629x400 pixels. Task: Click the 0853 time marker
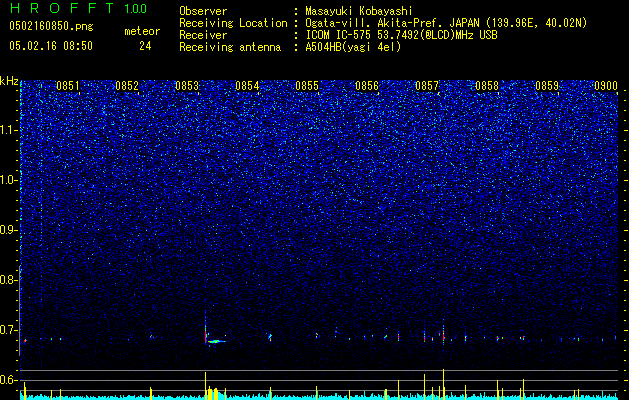(187, 86)
